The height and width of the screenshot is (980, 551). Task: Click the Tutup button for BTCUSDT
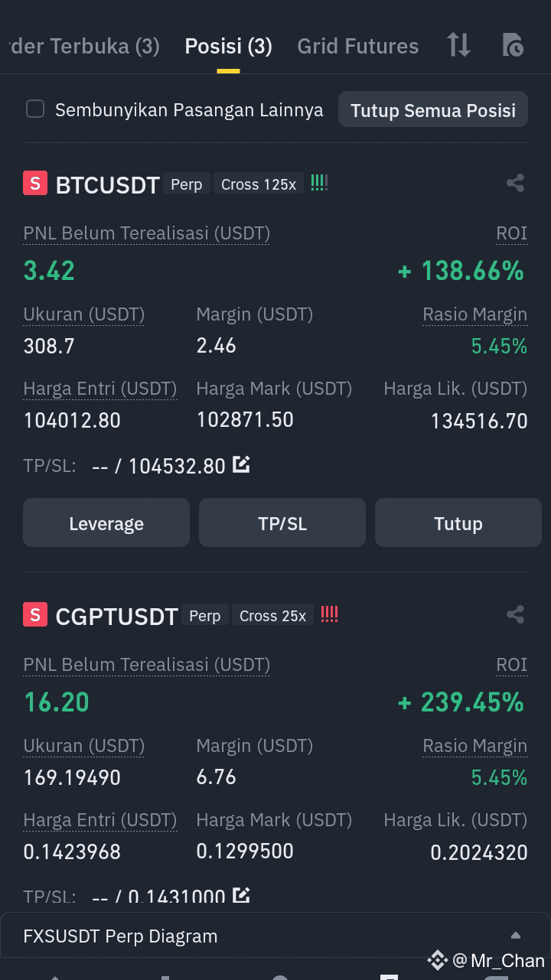(458, 523)
